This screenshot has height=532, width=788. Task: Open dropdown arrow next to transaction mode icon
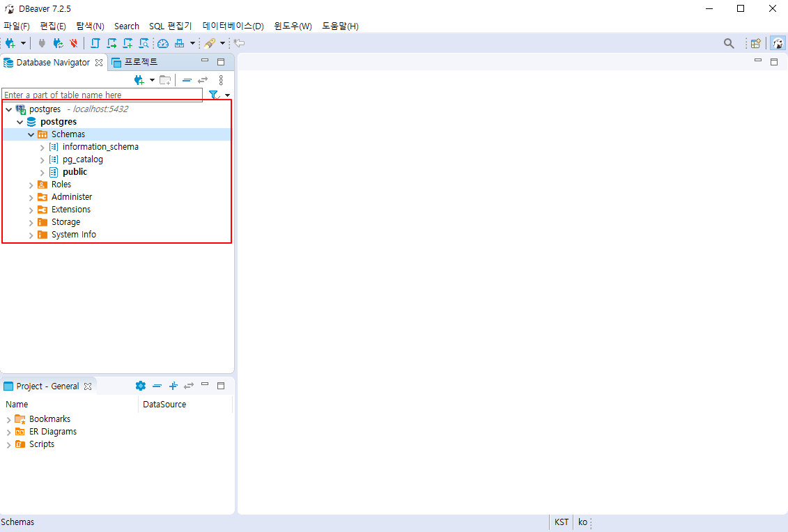click(x=192, y=43)
